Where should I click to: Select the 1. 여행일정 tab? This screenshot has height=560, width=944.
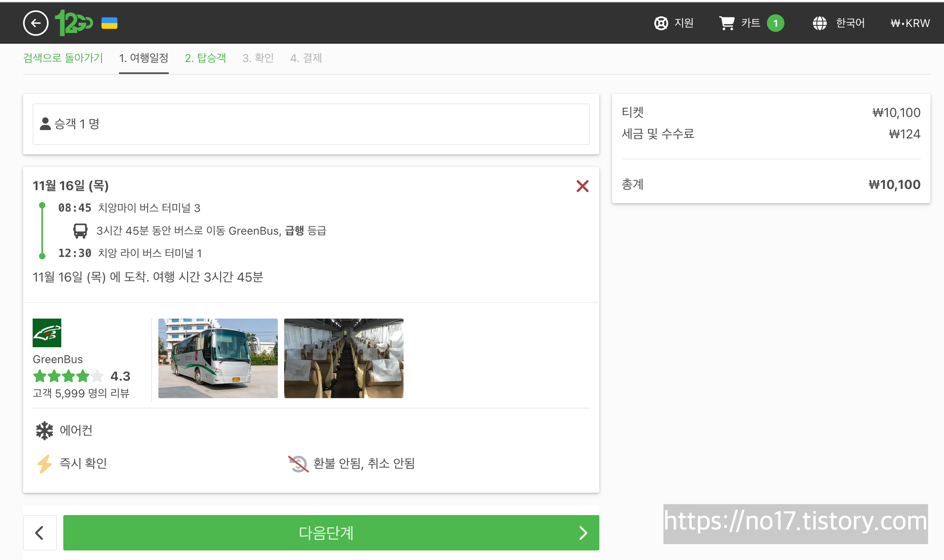click(x=144, y=58)
